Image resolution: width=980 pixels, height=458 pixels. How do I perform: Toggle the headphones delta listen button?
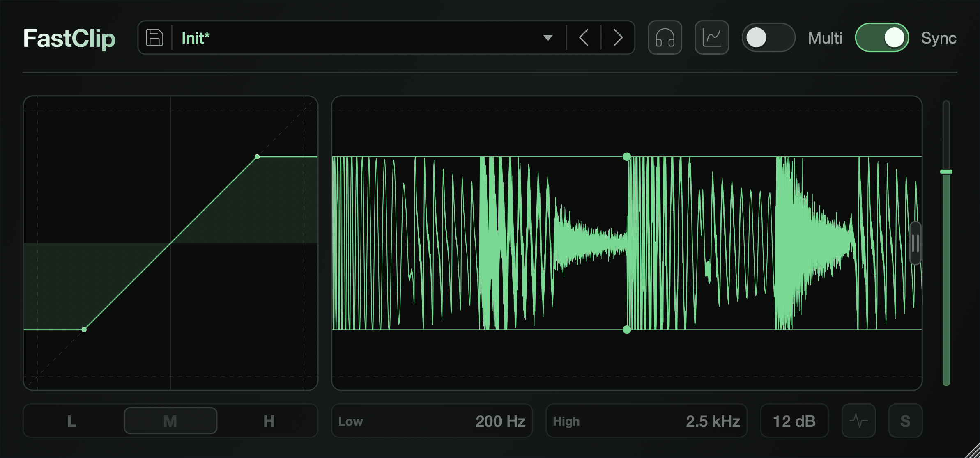(665, 38)
